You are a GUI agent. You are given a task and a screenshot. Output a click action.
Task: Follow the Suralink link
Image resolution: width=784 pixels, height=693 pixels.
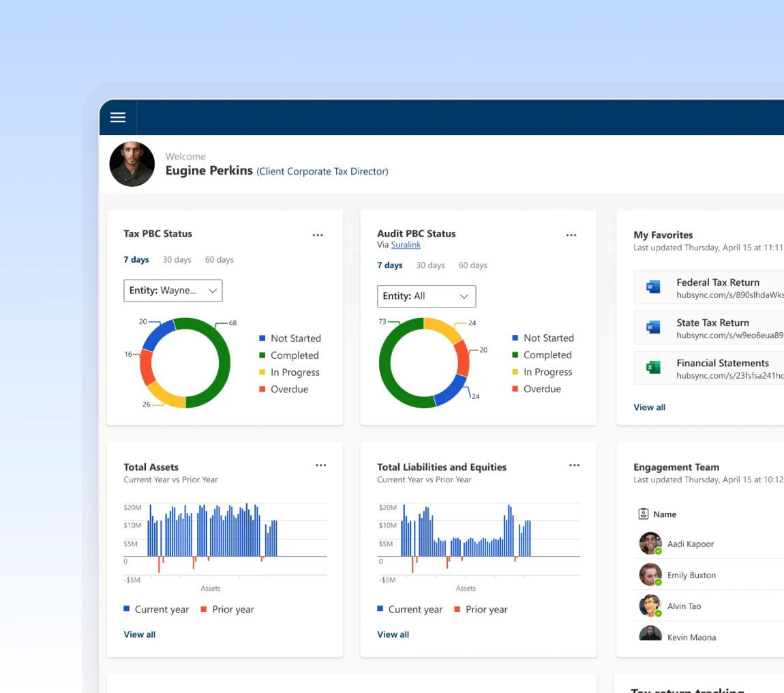coord(406,245)
